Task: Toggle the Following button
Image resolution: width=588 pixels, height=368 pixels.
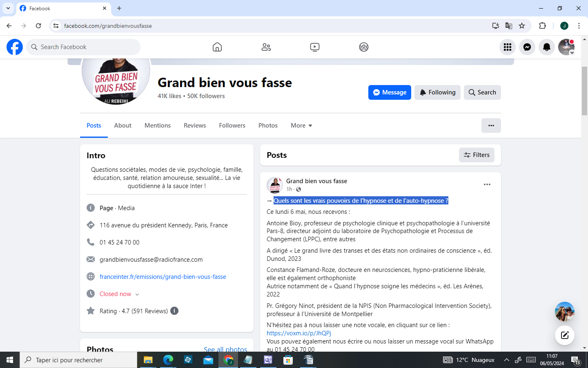Action: pyautogui.click(x=437, y=92)
